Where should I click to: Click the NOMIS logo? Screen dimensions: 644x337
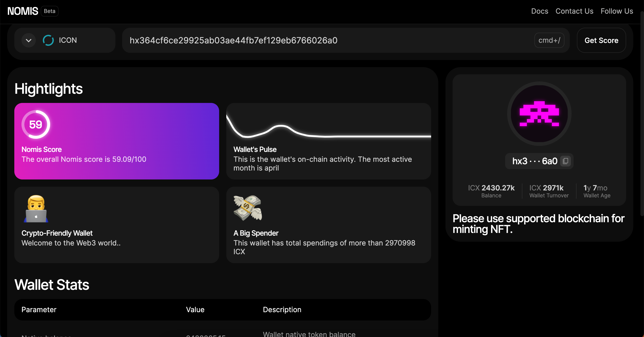pos(23,11)
